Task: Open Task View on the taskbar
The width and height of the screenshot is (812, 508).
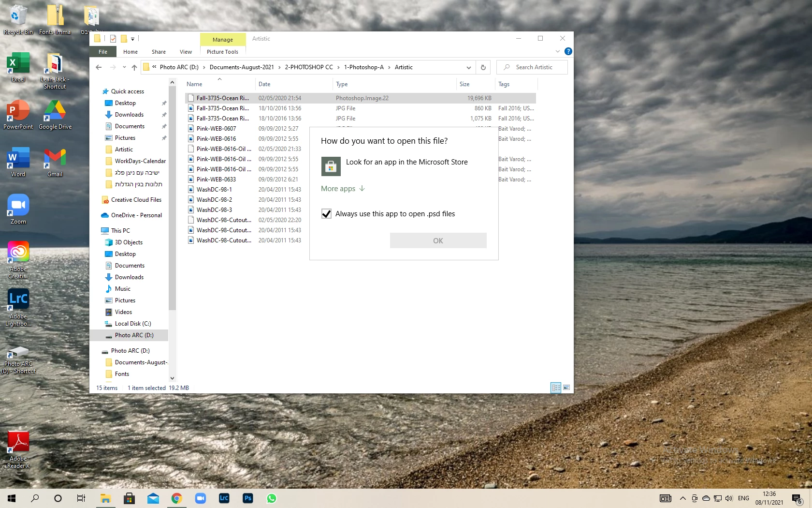Action: point(81,498)
